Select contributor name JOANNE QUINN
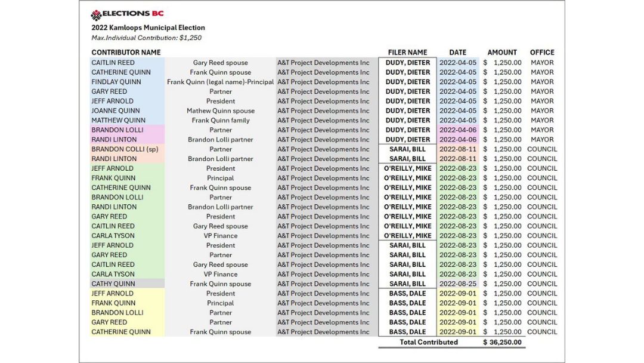This screenshot has height=363, width=644. pyautogui.click(x=116, y=110)
